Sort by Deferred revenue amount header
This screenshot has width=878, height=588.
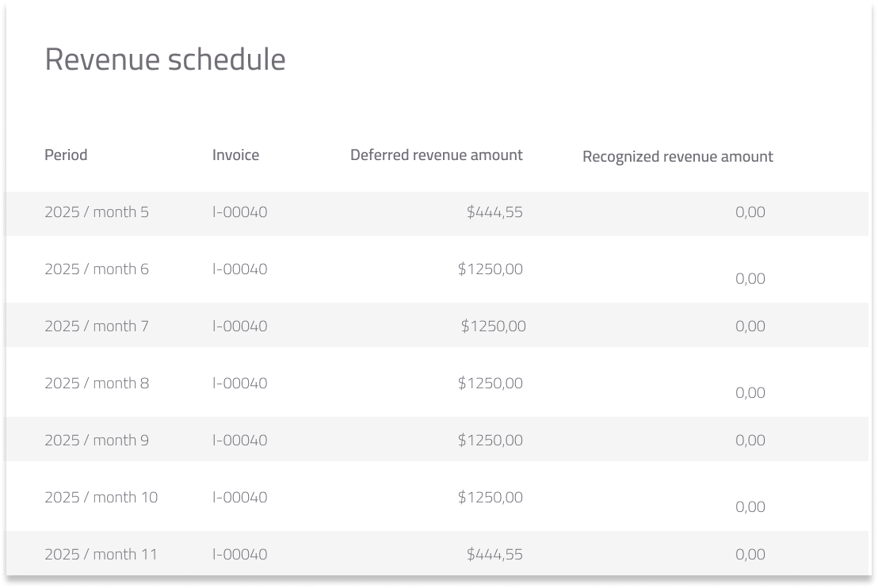[436, 155]
